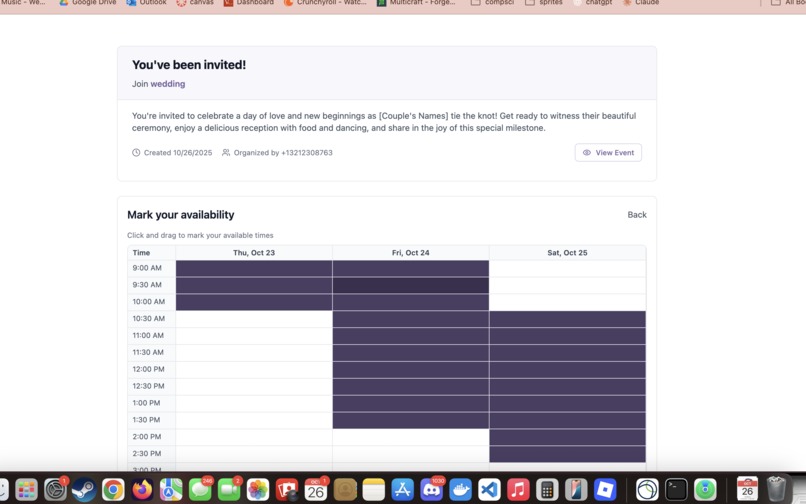Deselect Sat Oct 25 2:30 PM slot
Viewport: 806px width, 504px height.
pos(567,454)
